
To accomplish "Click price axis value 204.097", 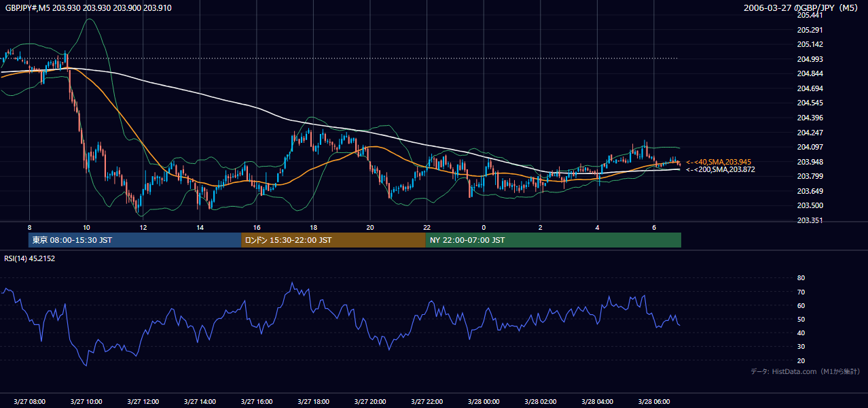I will pyautogui.click(x=809, y=147).
